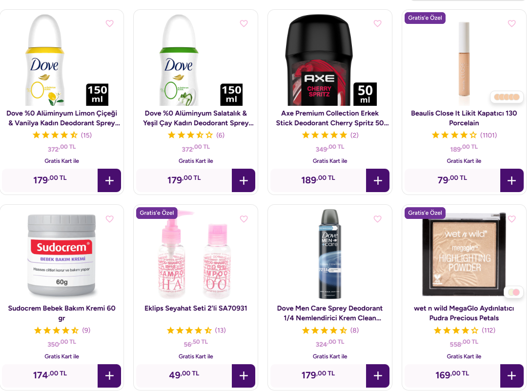Image resolution: width=532 pixels, height=392 pixels.
Task: Add Sudocrem Bebek Bakım Kremi to cart
Action: [x=109, y=376]
